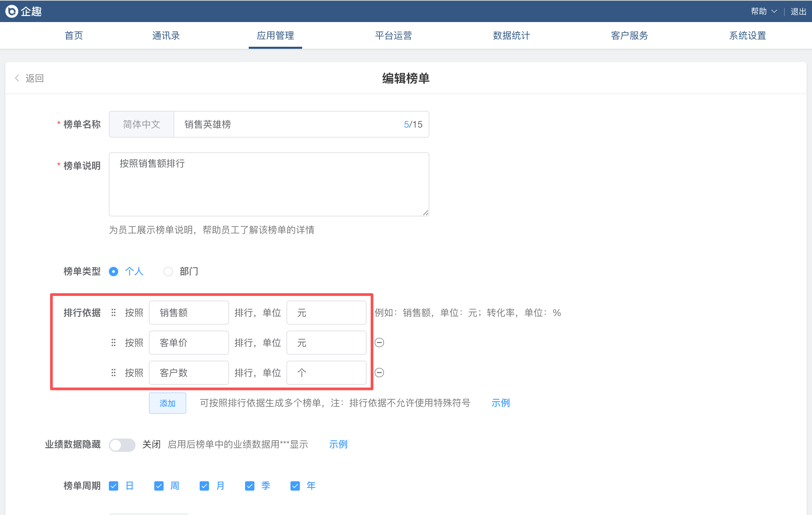Select 个人 list type
Viewport: 812px width, 515px height.
(x=113, y=272)
